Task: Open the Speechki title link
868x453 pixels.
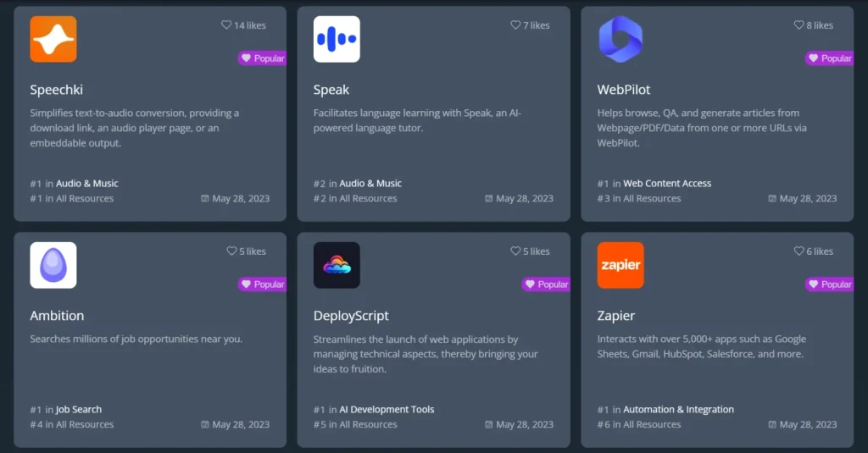Action: point(57,90)
